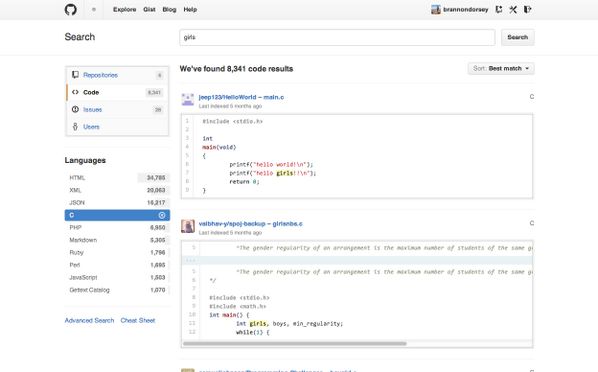
Task: Filter results by XML language
Action: pyautogui.click(x=117, y=190)
